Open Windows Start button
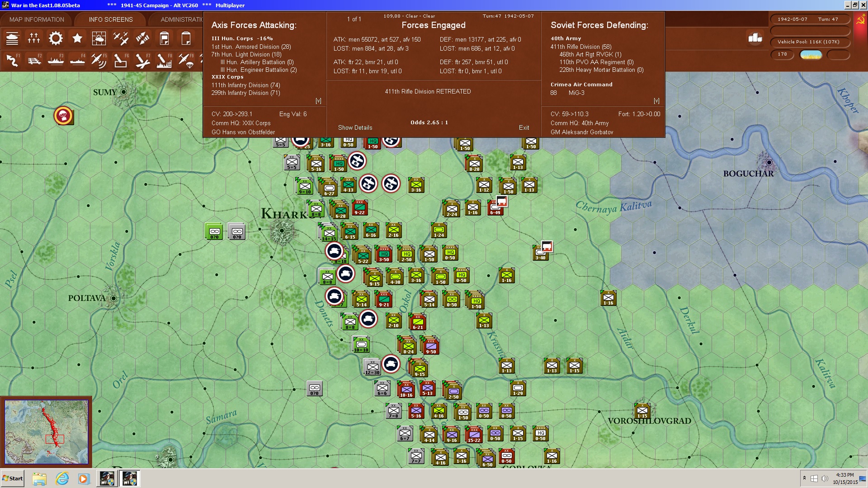Screen dimensions: 868x488 (13, 479)
